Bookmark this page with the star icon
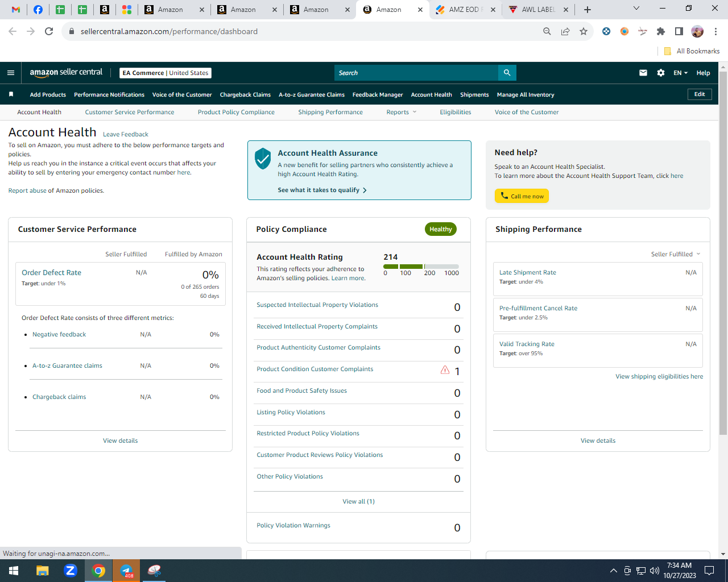Screen dimensions: 728x582 [x=584, y=31]
